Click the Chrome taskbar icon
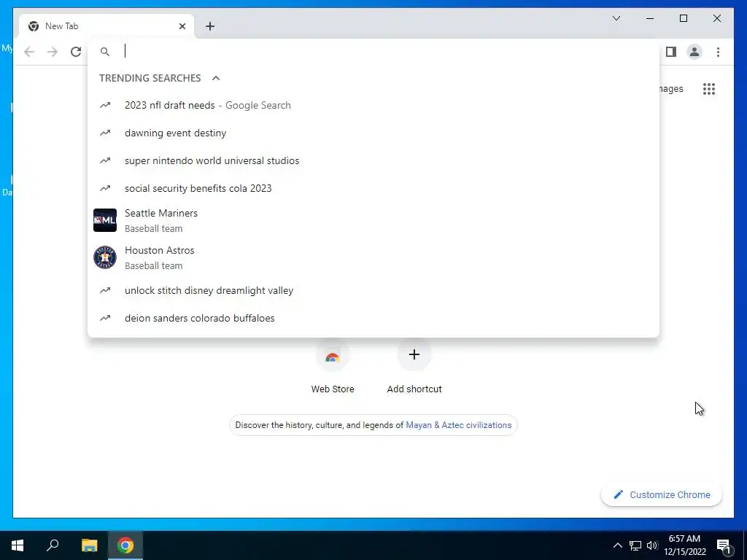This screenshot has width=747, height=560. 125,545
